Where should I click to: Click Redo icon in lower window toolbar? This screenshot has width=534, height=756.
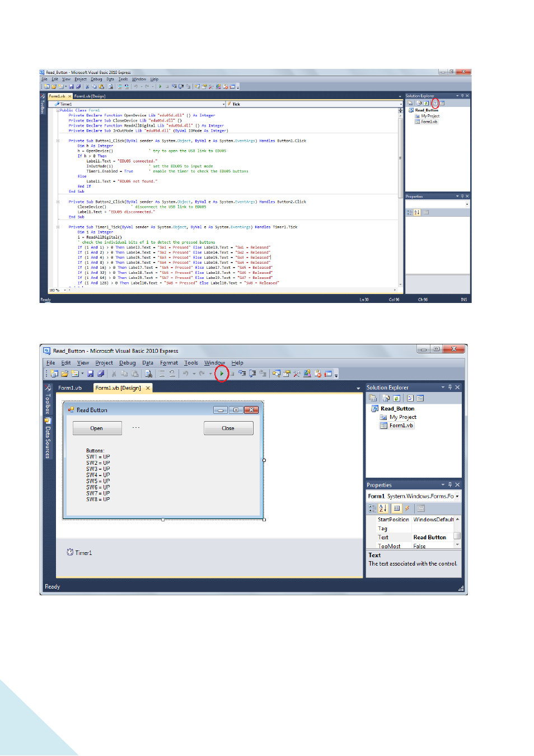tap(203, 374)
